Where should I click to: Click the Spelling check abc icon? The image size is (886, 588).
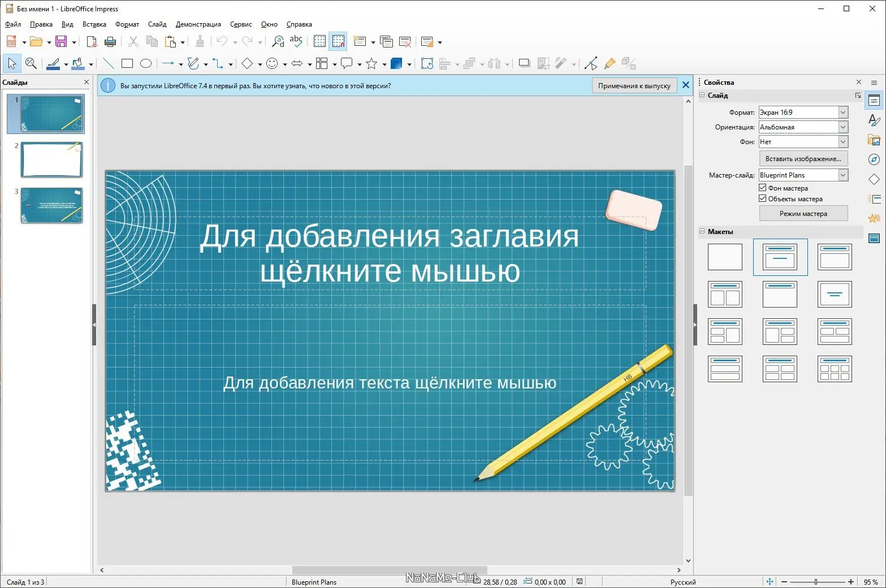[296, 41]
